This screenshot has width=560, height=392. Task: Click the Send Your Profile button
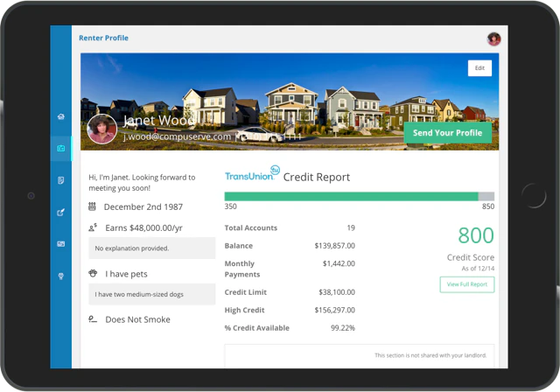(x=447, y=133)
